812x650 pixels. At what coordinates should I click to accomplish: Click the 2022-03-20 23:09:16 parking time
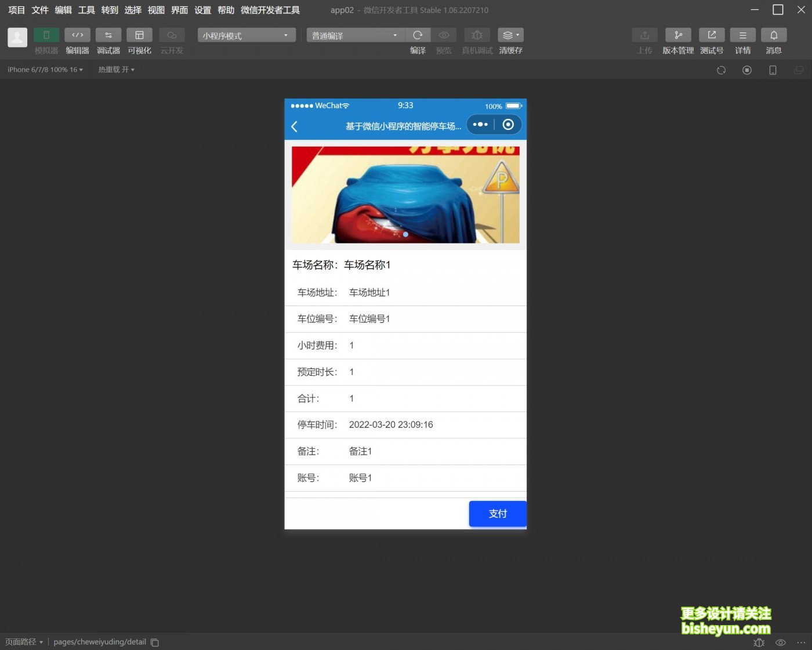[x=391, y=425]
